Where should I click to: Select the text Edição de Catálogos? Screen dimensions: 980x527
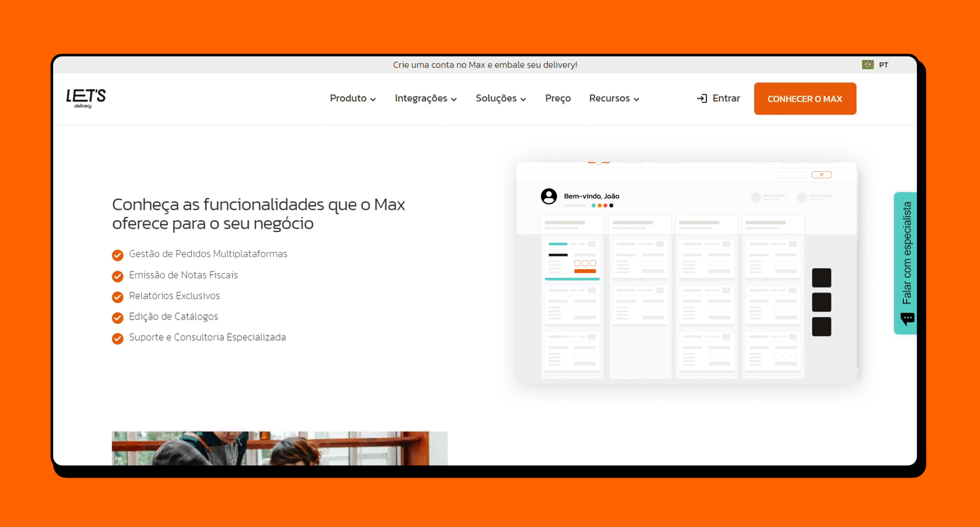click(173, 317)
